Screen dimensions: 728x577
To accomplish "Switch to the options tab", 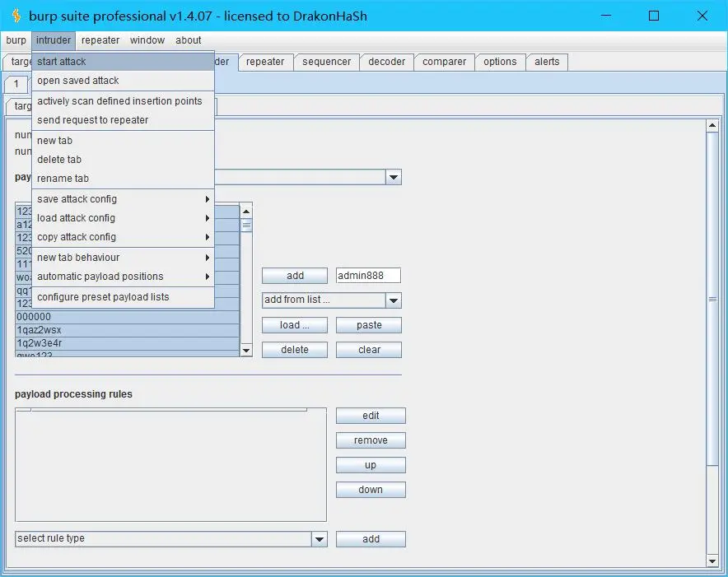I will 500,62.
